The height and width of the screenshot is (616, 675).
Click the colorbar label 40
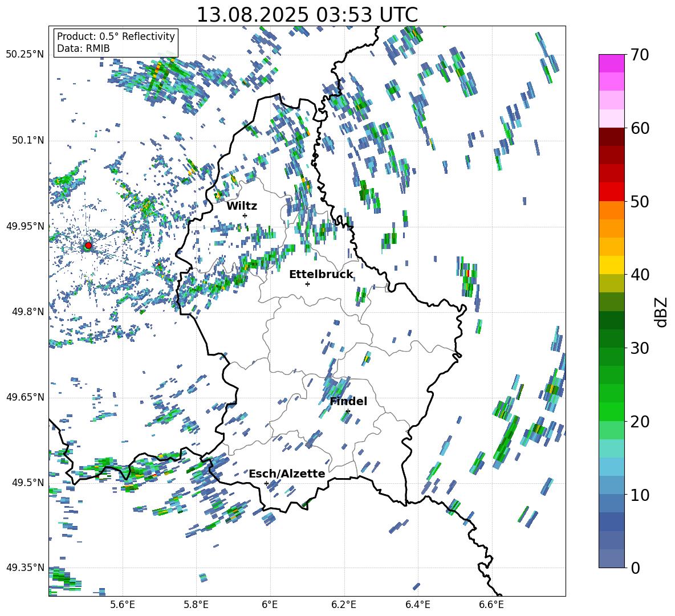(640, 275)
